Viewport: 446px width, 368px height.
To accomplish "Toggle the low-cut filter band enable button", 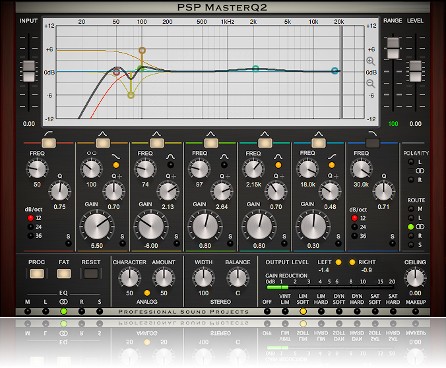I will click(x=49, y=143).
